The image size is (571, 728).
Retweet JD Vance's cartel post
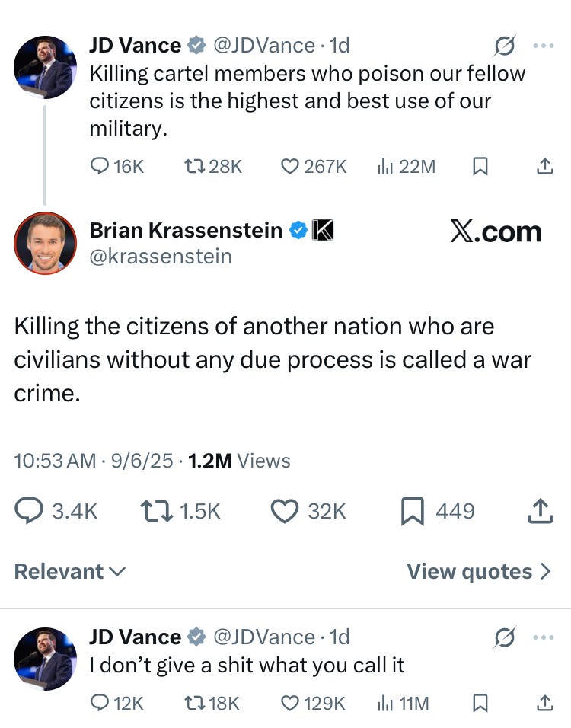pos(196,166)
